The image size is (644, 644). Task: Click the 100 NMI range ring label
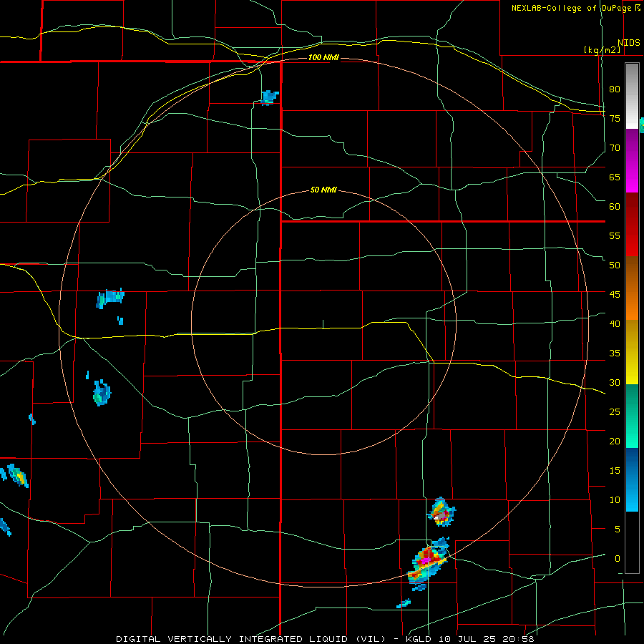(323, 57)
